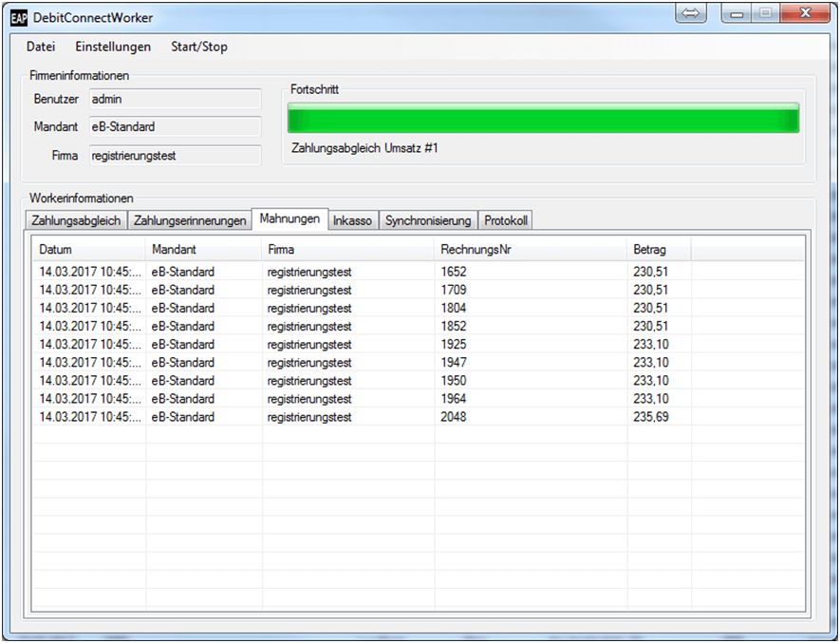Open the Datei menu
The width and height of the screenshot is (840, 643).
(x=41, y=47)
